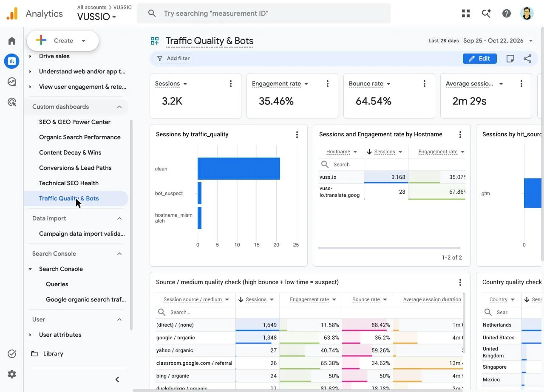Viewport: 544px width, 392px height.
Task: Click the Edit button
Action: [480, 59]
